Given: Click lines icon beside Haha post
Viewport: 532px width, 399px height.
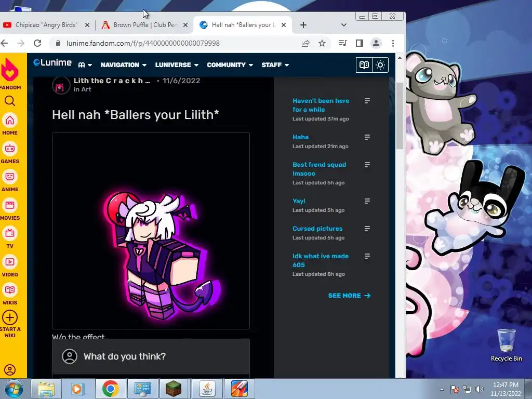Looking at the screenshot, I should click(x=367, y=137).
